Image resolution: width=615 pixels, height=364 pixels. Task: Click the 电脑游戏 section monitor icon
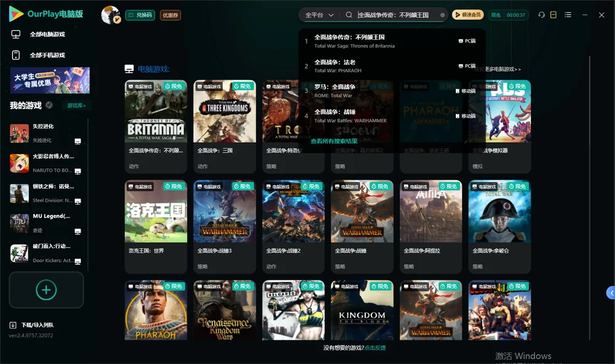[129, 69]
